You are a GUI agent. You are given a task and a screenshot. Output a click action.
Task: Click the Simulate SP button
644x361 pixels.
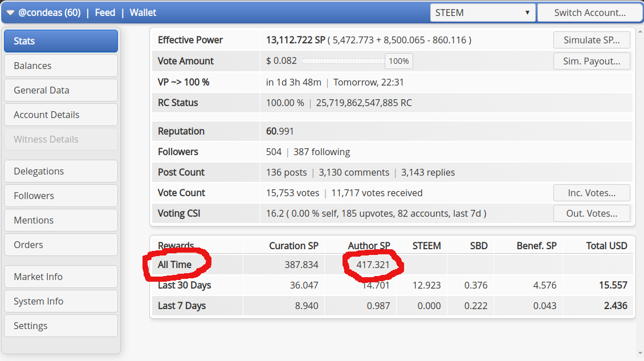point(592,40)
